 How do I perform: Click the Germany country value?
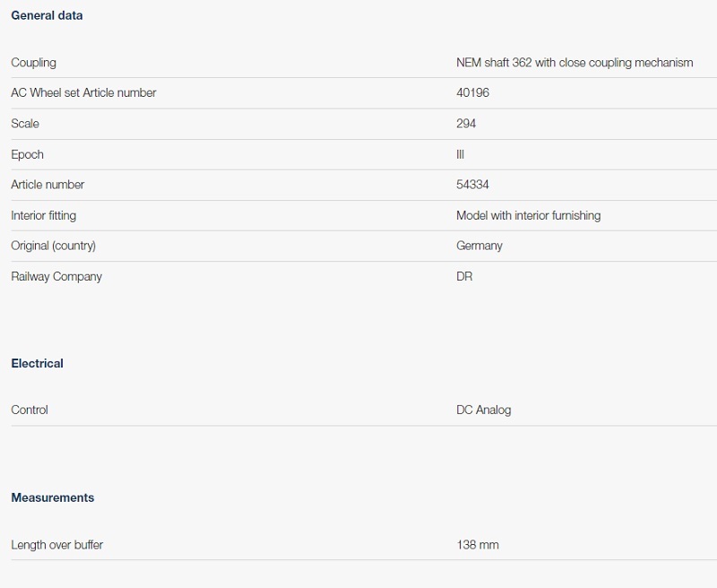[479, 246]
